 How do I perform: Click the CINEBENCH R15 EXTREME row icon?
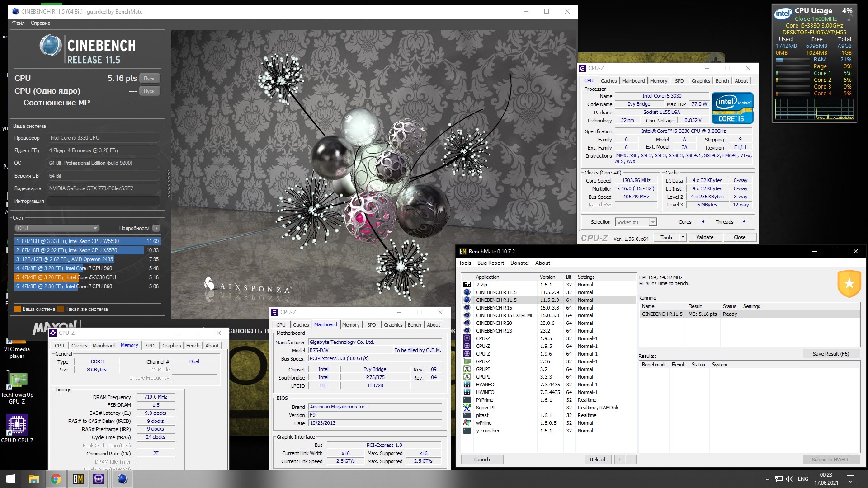click(x=467, y=315)
